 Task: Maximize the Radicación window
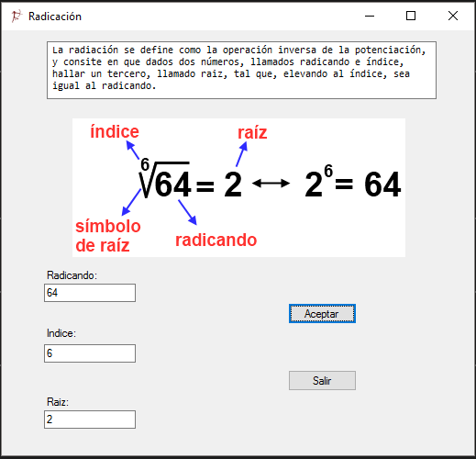click(411, 16)
